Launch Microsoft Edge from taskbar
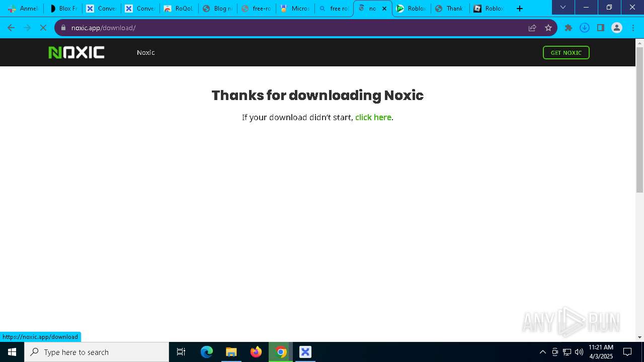 coord(207,352)
